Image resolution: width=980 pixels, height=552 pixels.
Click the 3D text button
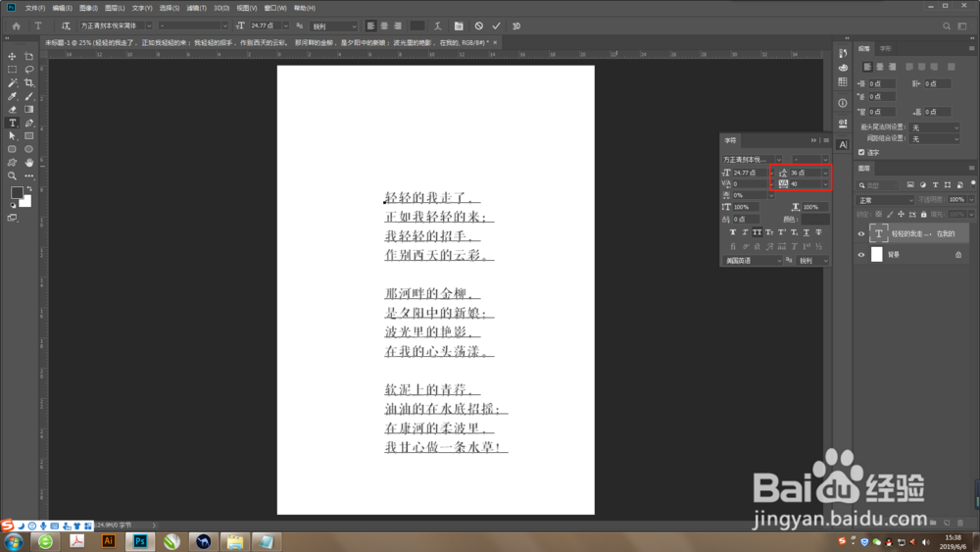[516, 25]
